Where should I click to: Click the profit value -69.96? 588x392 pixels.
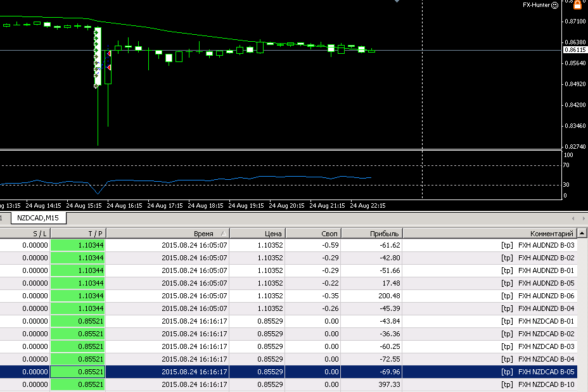tap(390, 372)
